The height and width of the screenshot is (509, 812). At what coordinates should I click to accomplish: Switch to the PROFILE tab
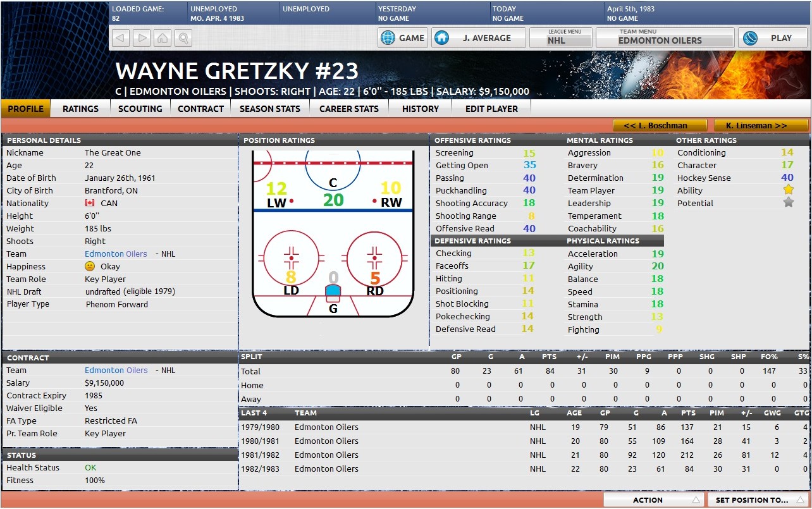coord(26,109)
